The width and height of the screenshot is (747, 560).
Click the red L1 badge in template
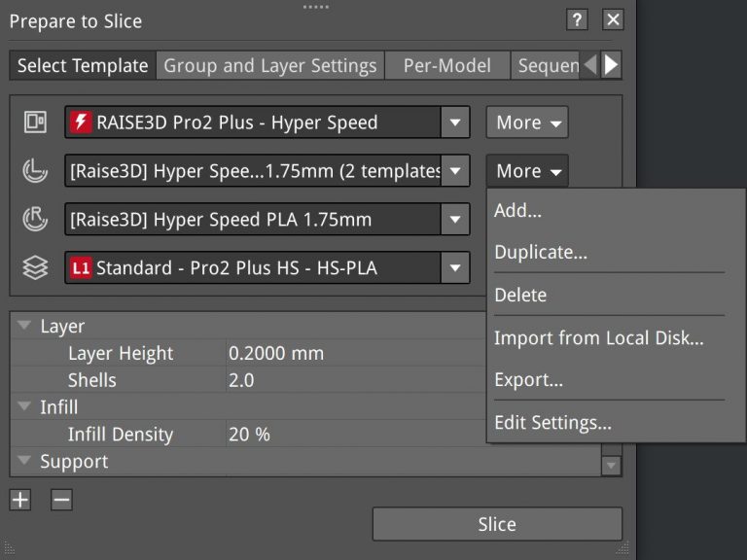click(x=81, y=267)
